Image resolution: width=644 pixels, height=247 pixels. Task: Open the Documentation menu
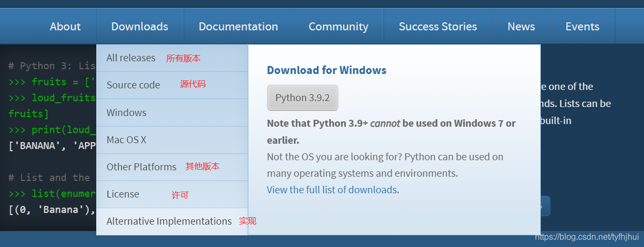[238, 27]
